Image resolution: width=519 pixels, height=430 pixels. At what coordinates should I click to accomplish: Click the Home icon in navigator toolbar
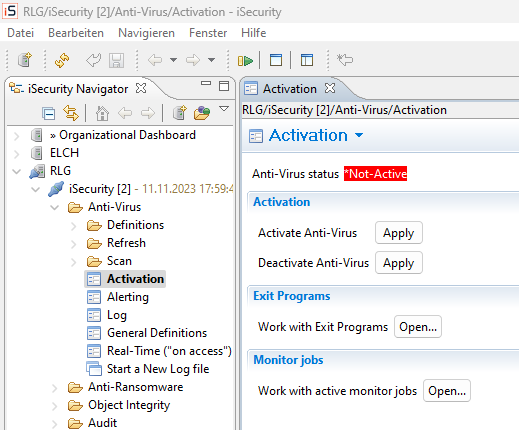[x=102, y=113]
